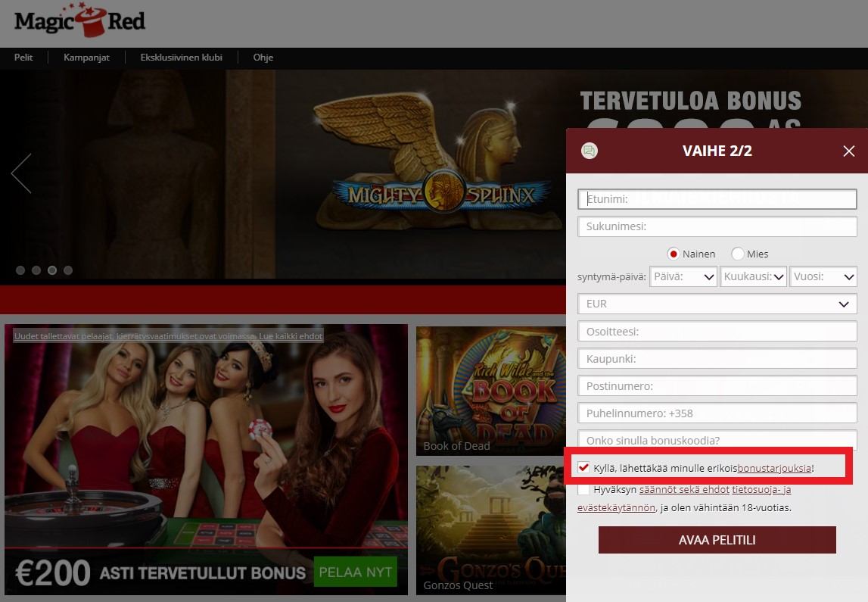The height and width of the screenshot is (602, 868).
Task: Go to previous banner slide arrow
Action: click(x=21, y=173)
